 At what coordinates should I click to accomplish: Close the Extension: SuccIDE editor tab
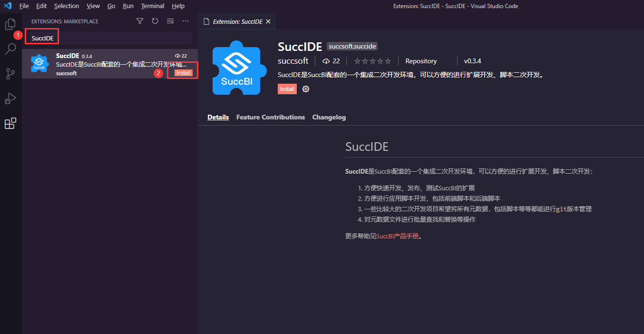[268, 21]
